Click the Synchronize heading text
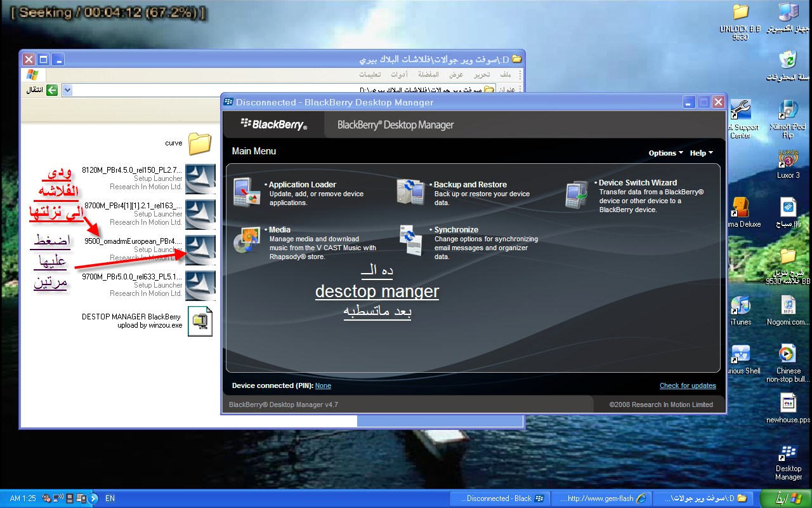 456,230
